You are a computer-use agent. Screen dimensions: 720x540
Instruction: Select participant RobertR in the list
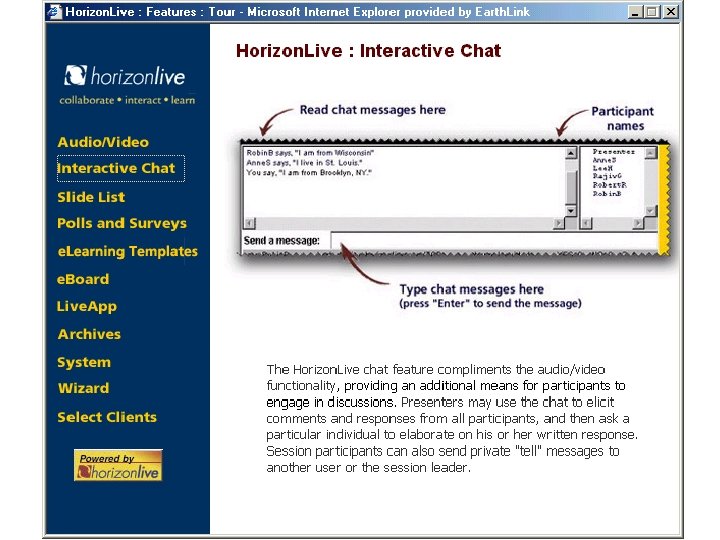[609, 185]
